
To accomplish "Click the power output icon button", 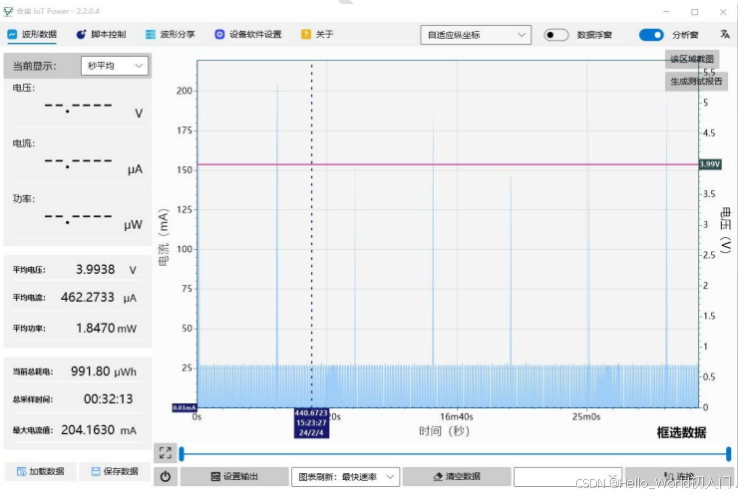I will (165, 477).
